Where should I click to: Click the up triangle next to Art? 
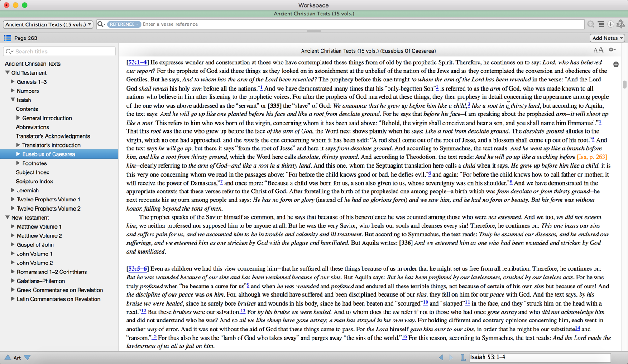pos(8,358)
